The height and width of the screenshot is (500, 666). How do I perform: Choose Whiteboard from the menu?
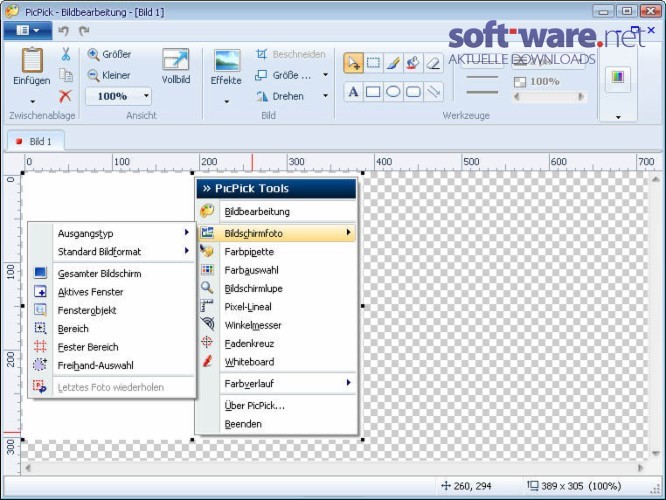[276, 362]
